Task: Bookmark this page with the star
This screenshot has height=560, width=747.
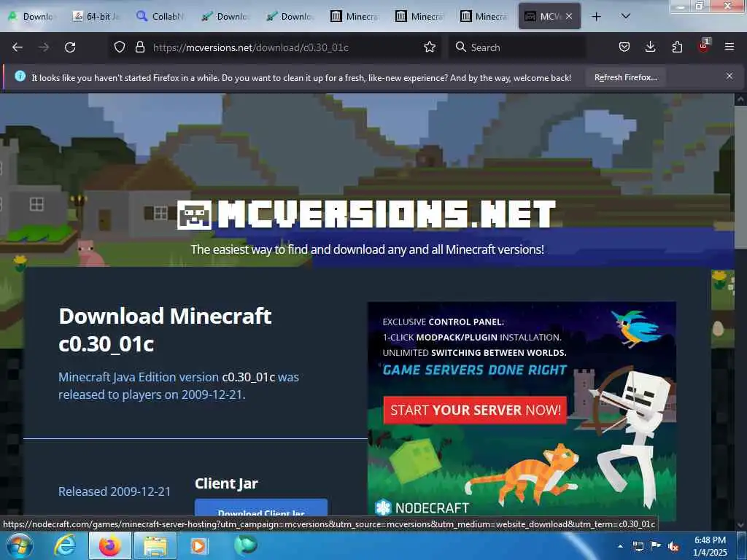Action: pyautogui.click(x=429, y=47)
